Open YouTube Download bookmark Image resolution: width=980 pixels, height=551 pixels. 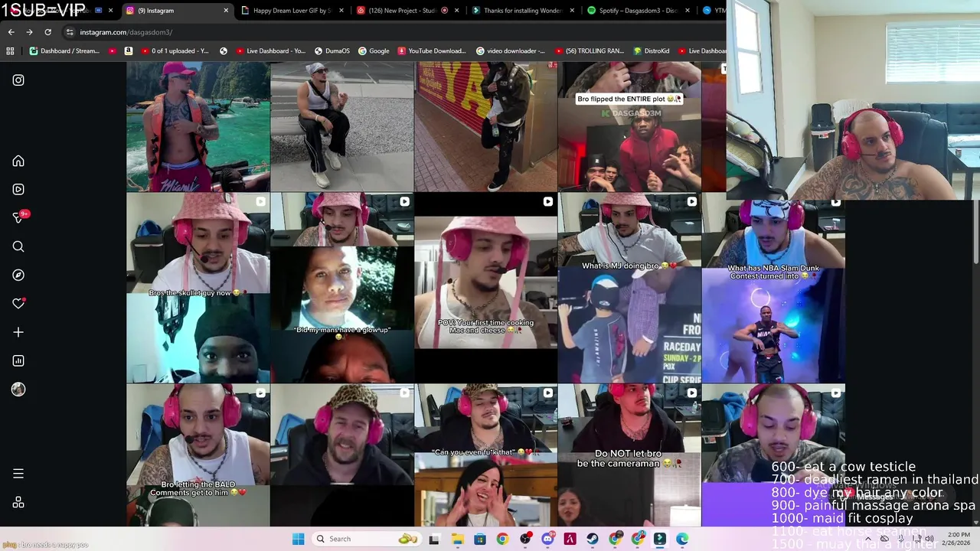[x=431, y=51]
